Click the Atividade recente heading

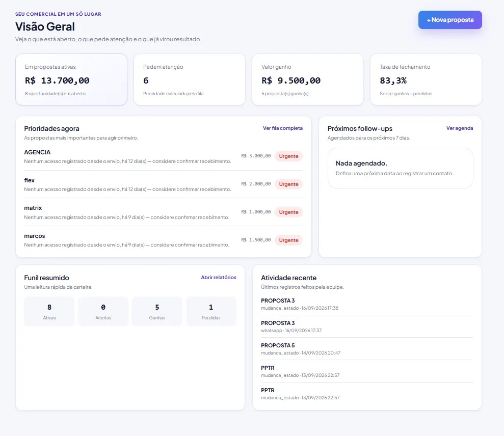[x=288, y=278]
